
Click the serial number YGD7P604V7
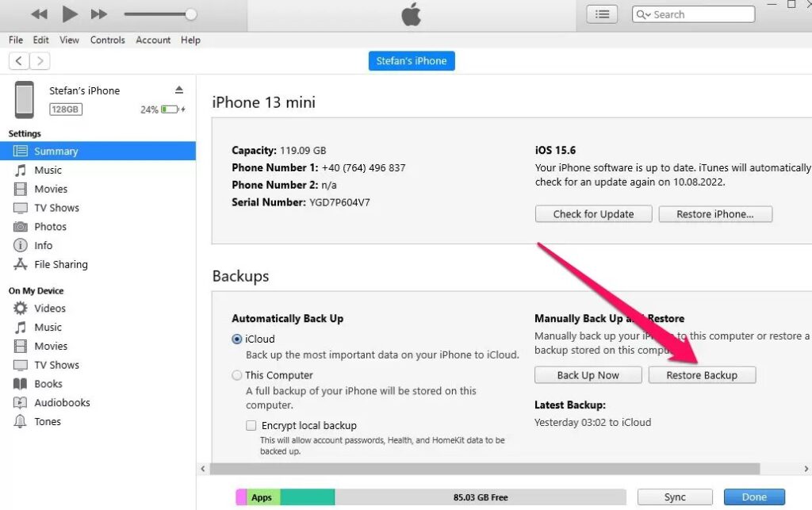[x=339, y=202]
